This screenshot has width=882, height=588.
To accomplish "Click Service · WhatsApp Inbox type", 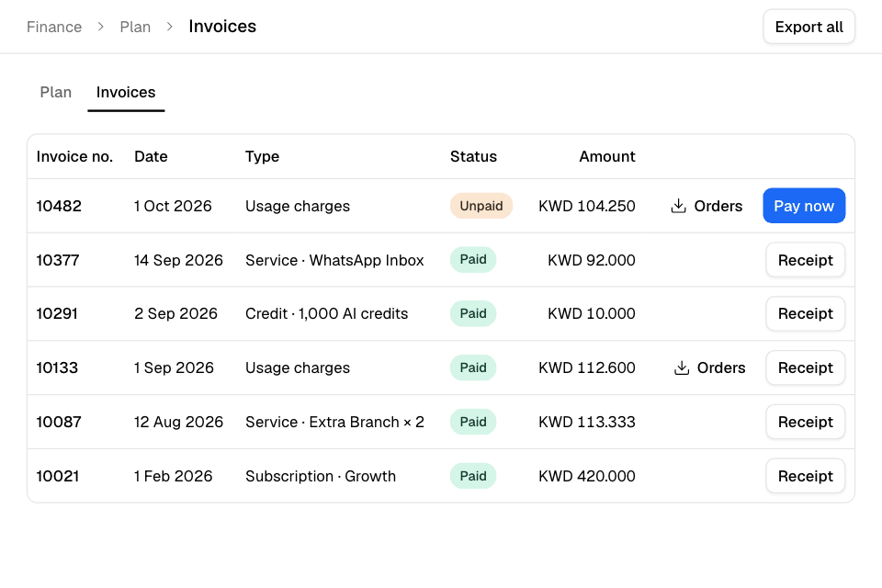I will point(334,260).
